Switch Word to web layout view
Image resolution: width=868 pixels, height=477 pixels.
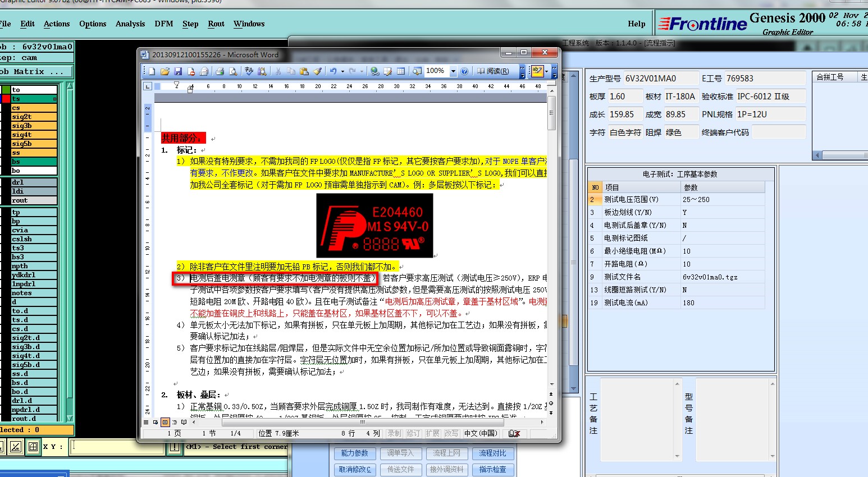coord(156,422)
